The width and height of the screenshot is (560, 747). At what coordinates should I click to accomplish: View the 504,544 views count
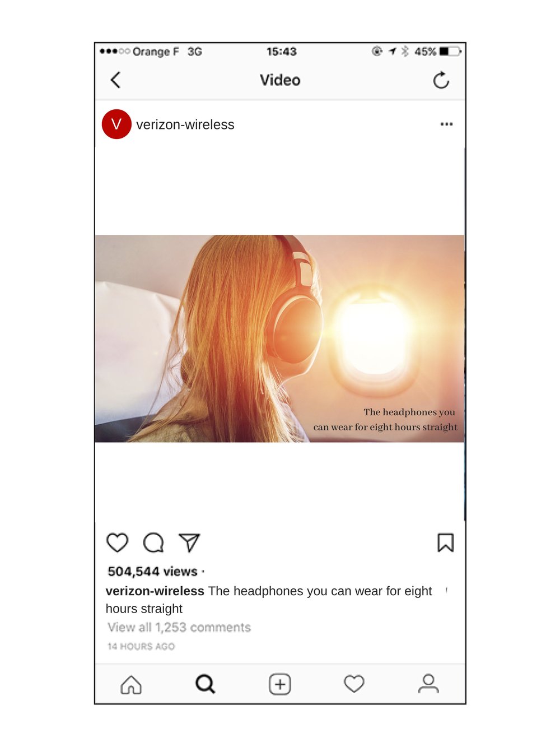click(x=153, y=572)
